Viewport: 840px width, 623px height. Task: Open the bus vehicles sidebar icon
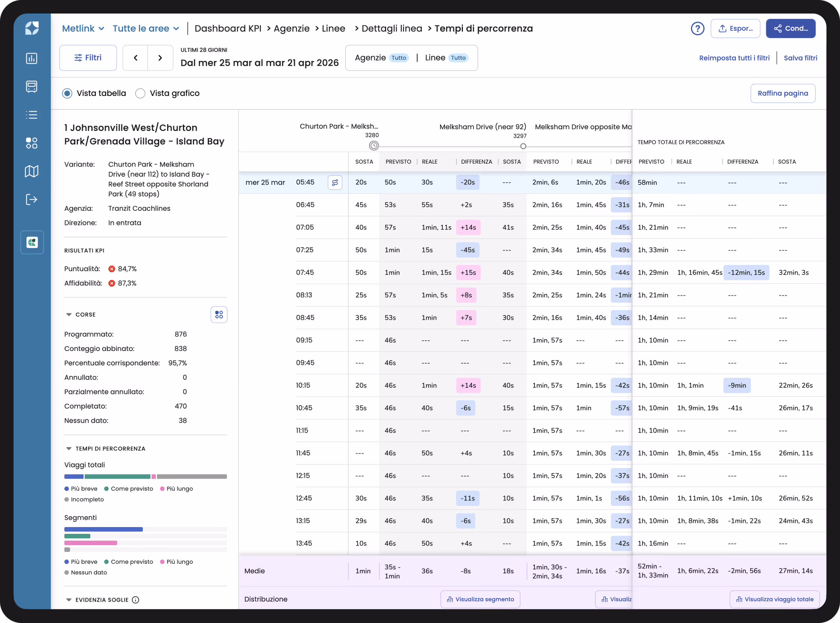[32, 87]
